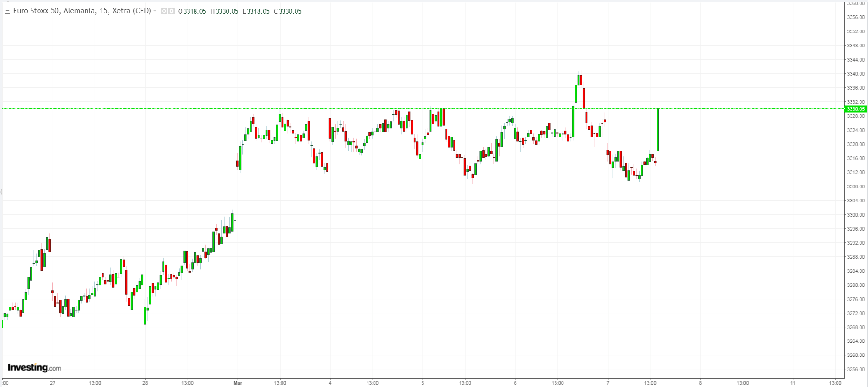
Task: Click date 11 on the time axis
Action: (793, 383)
